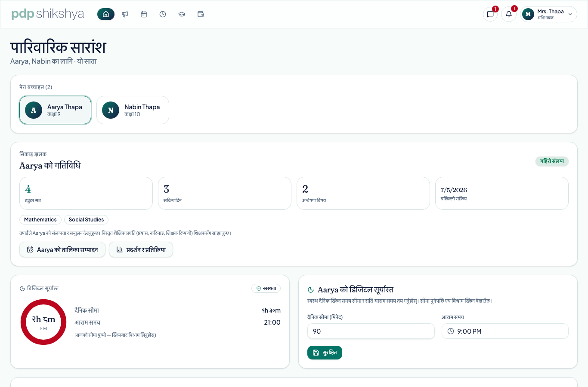
Task: Click the M avatar for Mrs. Thapa
Action: click(528, 14)
